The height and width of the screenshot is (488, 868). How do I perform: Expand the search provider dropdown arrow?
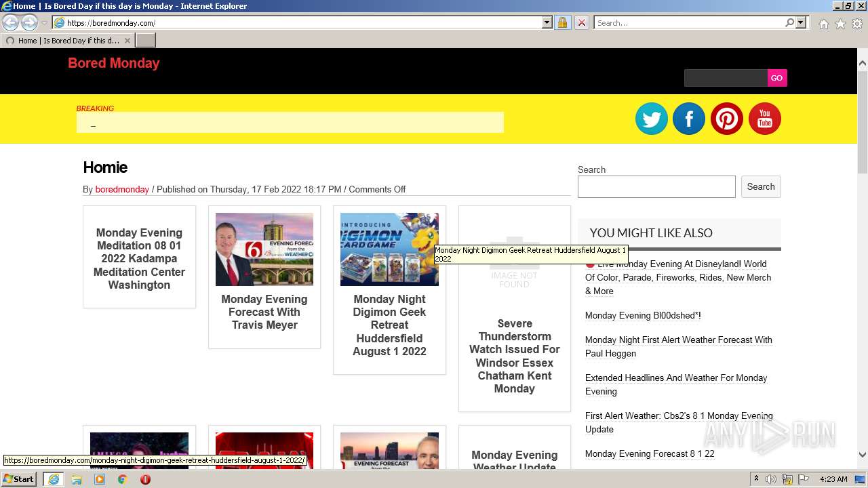pos(801,23)
